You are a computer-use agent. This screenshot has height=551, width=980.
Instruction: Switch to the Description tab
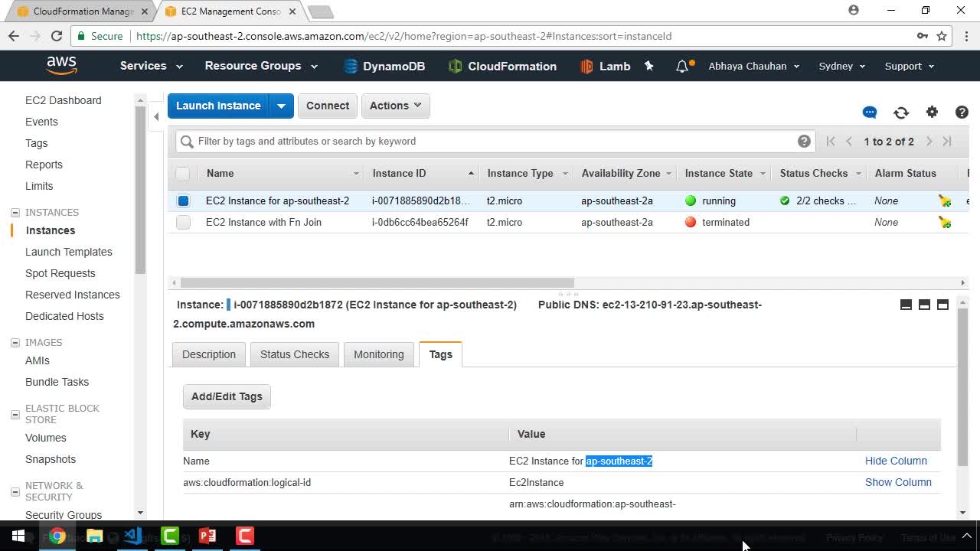(x=209, y=354)
